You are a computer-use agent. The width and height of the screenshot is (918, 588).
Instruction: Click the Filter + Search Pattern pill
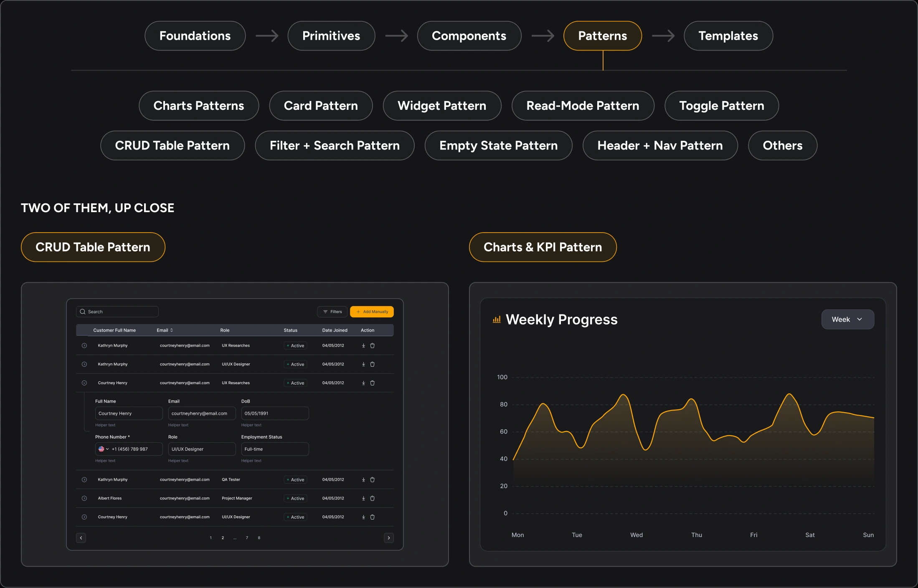[335, 145]
